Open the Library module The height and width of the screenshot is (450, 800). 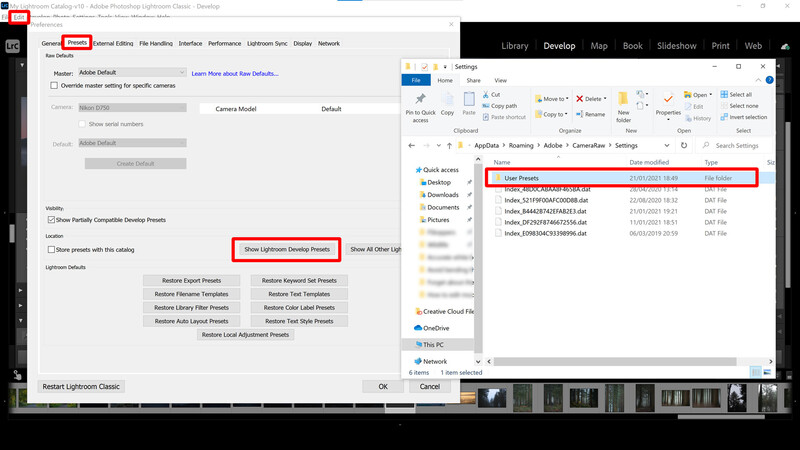click(514, 46)
